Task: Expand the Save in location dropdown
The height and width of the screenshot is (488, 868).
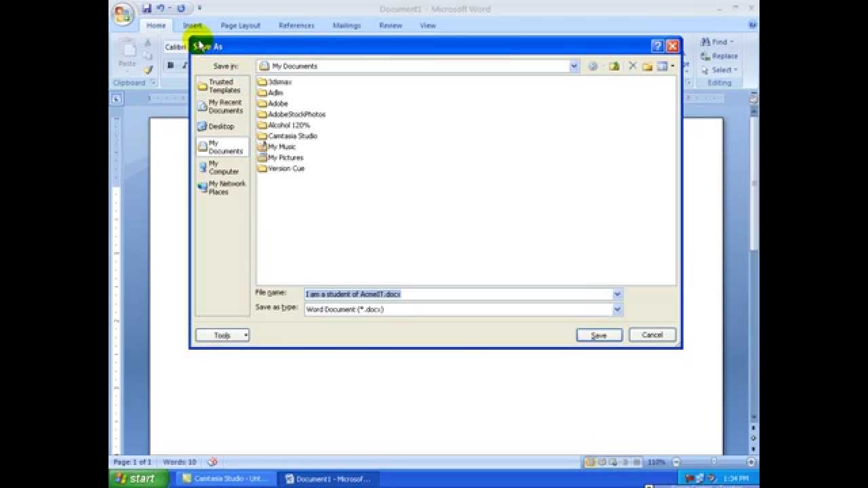Action: [x=574, y=66]
